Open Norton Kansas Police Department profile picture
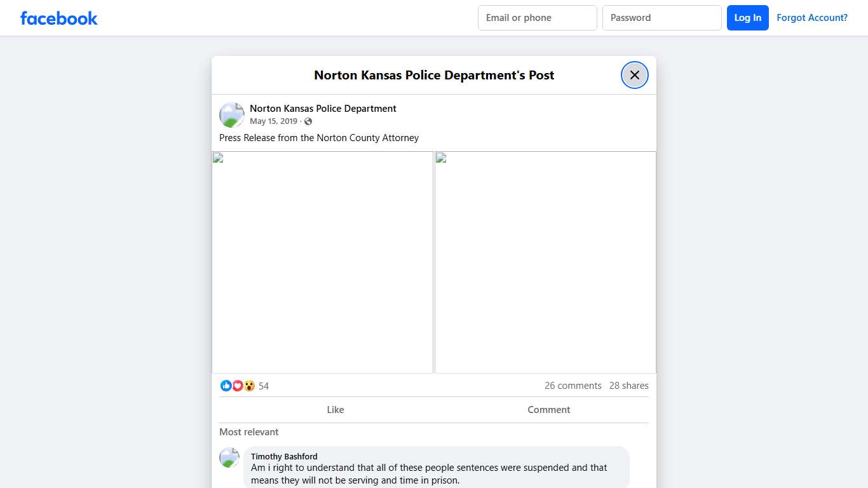 click(231, 115)
